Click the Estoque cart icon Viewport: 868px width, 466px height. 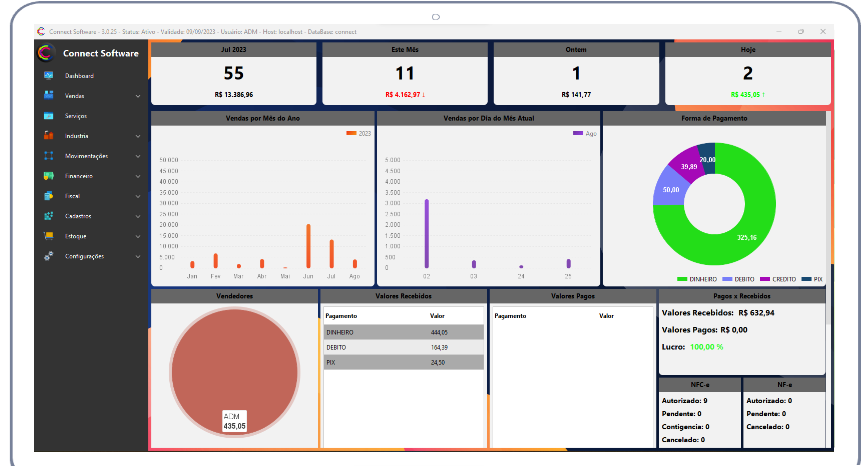49,236
